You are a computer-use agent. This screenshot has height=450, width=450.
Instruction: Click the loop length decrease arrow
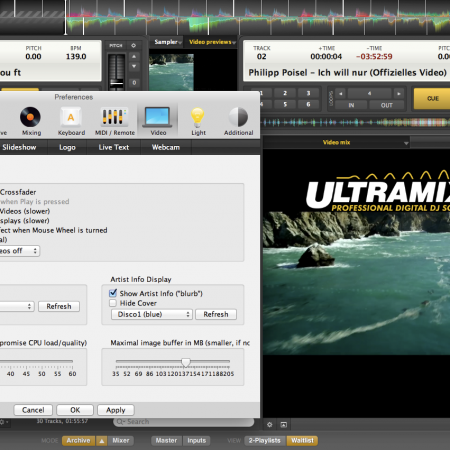(340, 94)
